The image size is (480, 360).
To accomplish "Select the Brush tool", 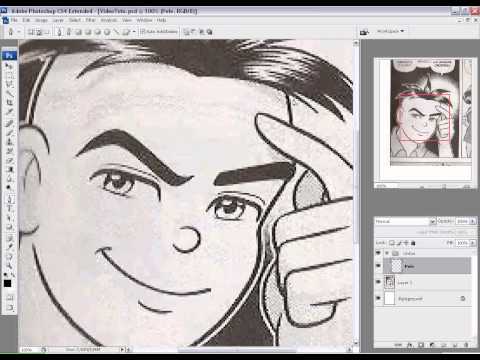I will click(x=9, y=133).
